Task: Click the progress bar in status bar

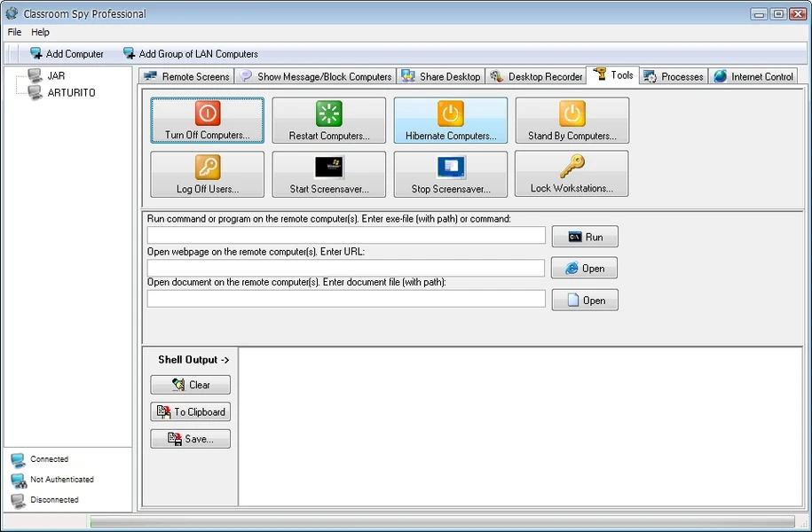Action: [442, 521]
